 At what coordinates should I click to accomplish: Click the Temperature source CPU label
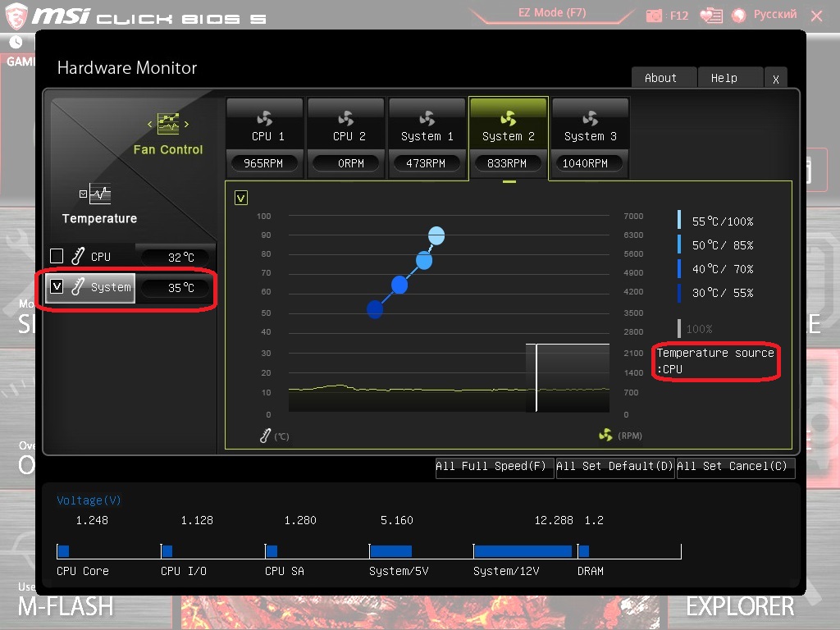pos(715,361)
